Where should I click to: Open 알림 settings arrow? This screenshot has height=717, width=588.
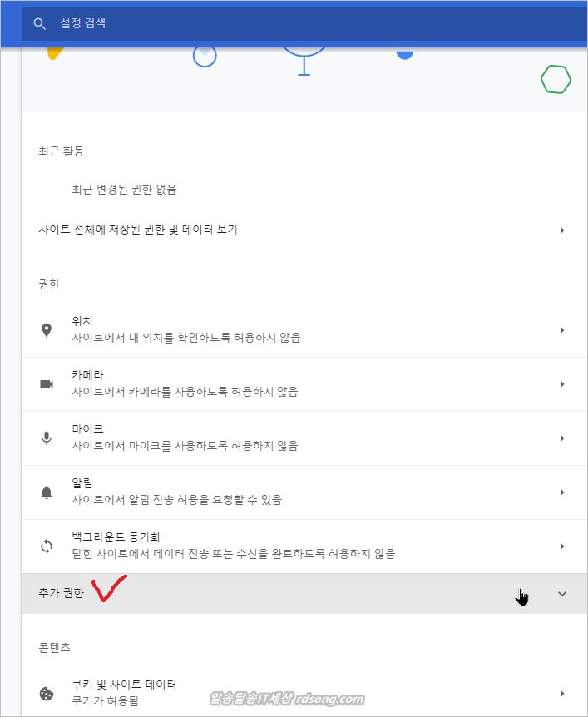pyautogui.click(x=562, y=492)
